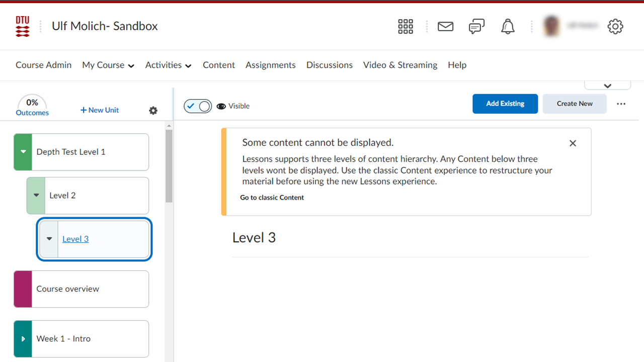Image resolution: width=644 pixels, height=362 pixels.
Task: Open the Discussions page
Action: pos(329,65)
